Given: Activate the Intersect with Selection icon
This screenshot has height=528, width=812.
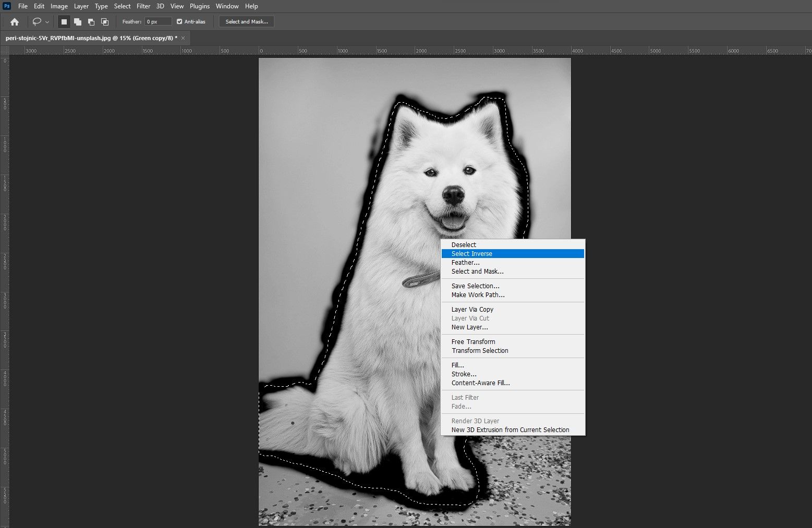Looking at the screenshot, I should [105, 22].
